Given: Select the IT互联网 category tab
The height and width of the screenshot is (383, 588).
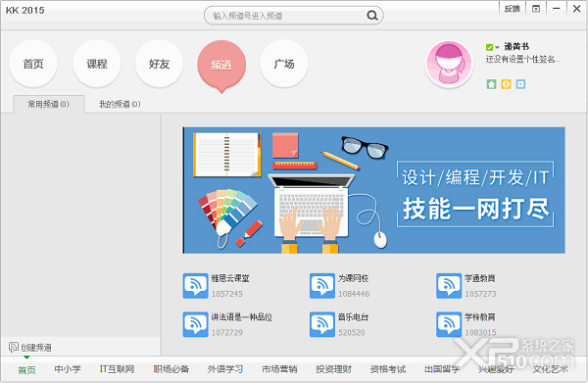Looking at the screenshot, I should point(117,369).
